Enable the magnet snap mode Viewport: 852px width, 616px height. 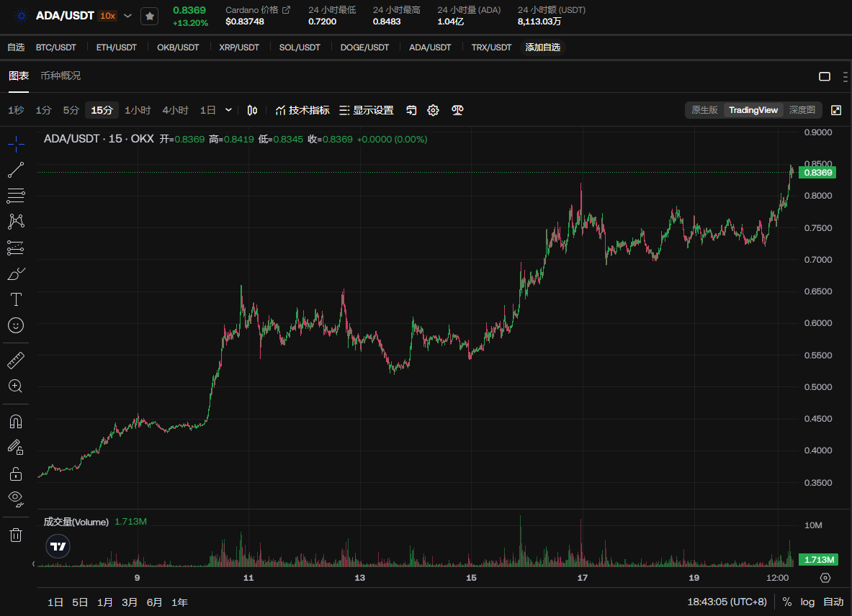(16, 421)
